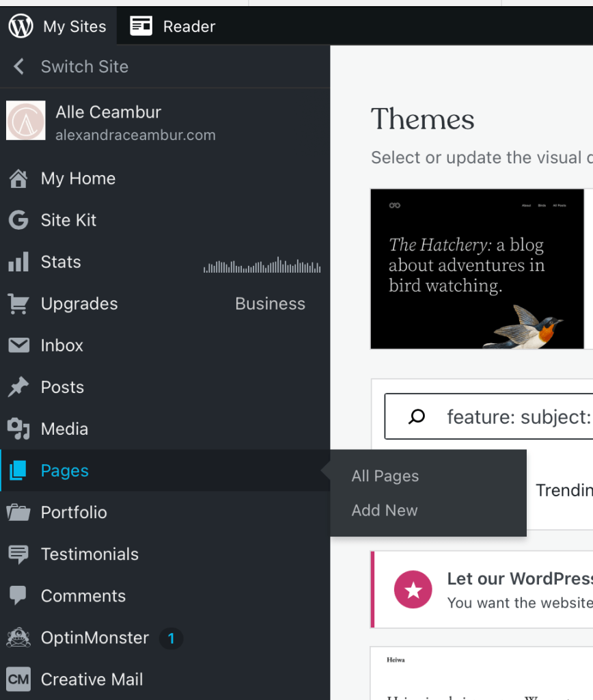Go to Testimonials section
The height and width of the screenshot is (700, 593).
89,554
